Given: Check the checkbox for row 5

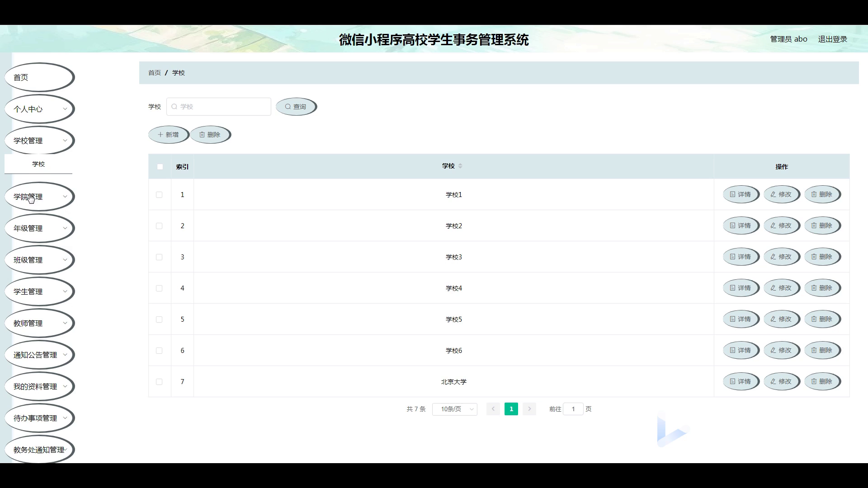Looking at the screenshot, I should 159,319.
